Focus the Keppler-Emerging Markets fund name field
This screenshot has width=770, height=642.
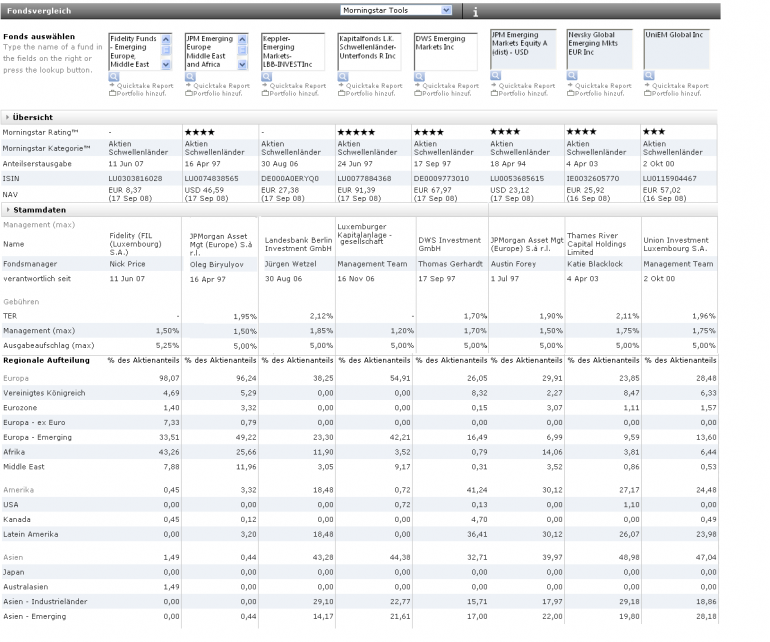click(293, 52)
